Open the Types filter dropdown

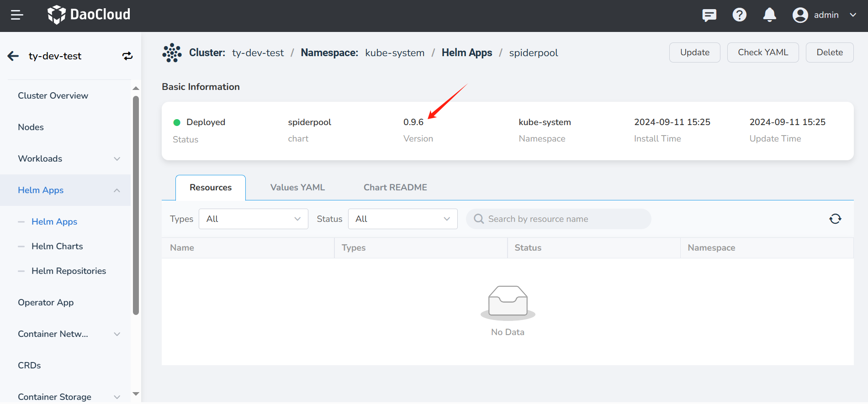pos(254,219)
